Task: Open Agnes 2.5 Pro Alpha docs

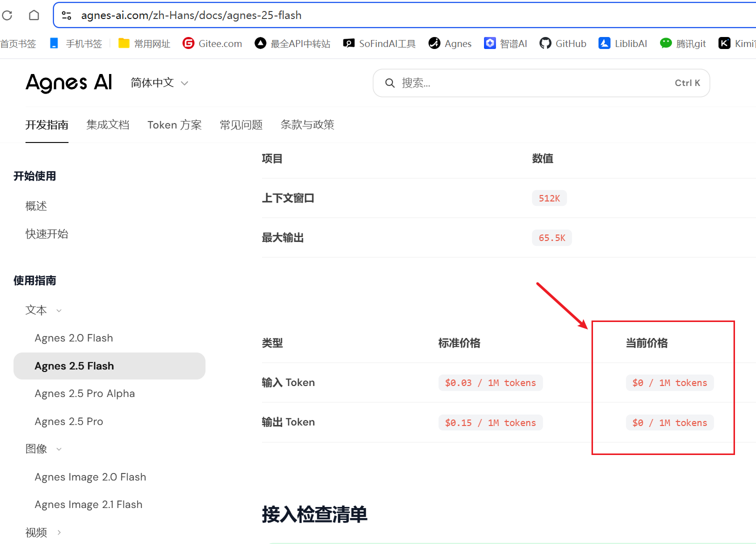Action: point(85,393)
